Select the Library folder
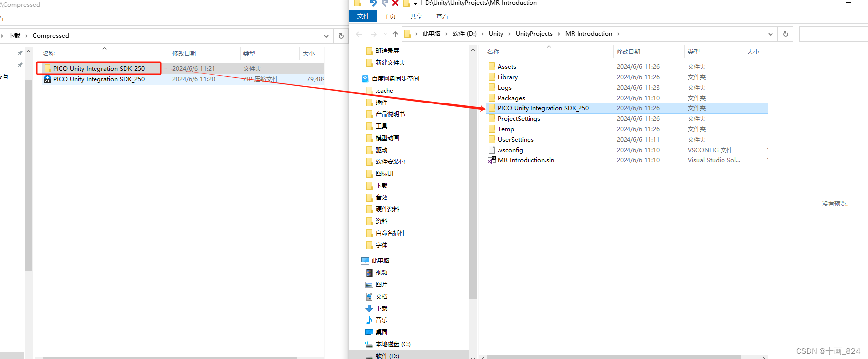868x359 pixels. (x=508, y=77)
